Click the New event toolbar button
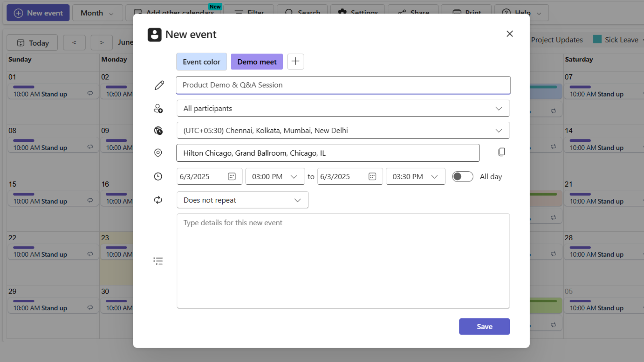This screenshot has width=644, height=362. point(38,13)
